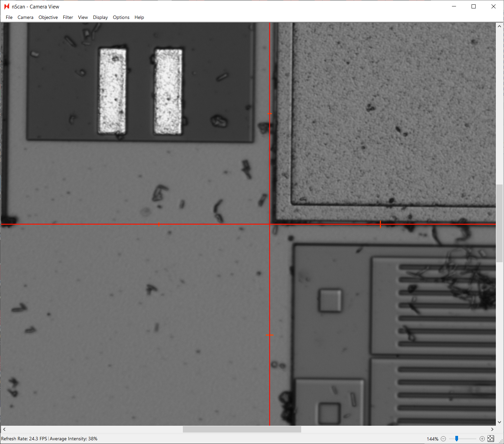Click the zoom in plus icon
The height and width of the screenshot is (444, 504).
click(x=482, y=439)
